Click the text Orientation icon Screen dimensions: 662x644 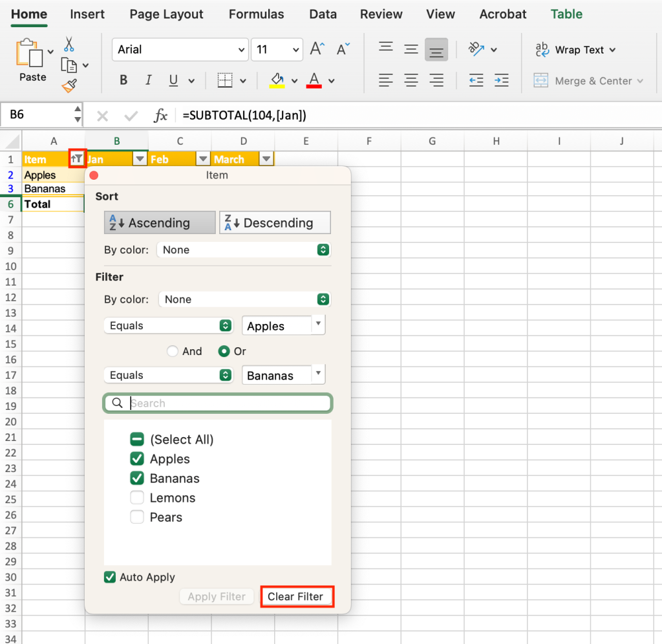pyautogui.click(x=476, y=49)
